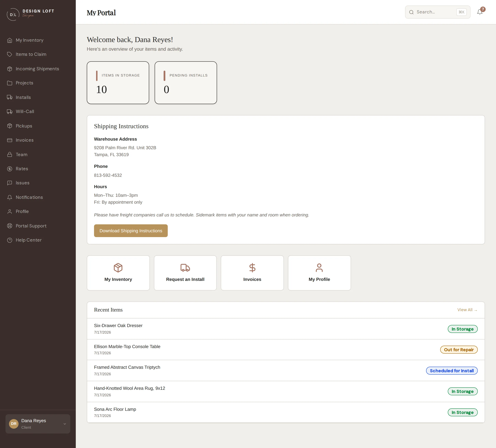
Task: Click the Profile person icon in sidebar
Action: pos(10,211)
